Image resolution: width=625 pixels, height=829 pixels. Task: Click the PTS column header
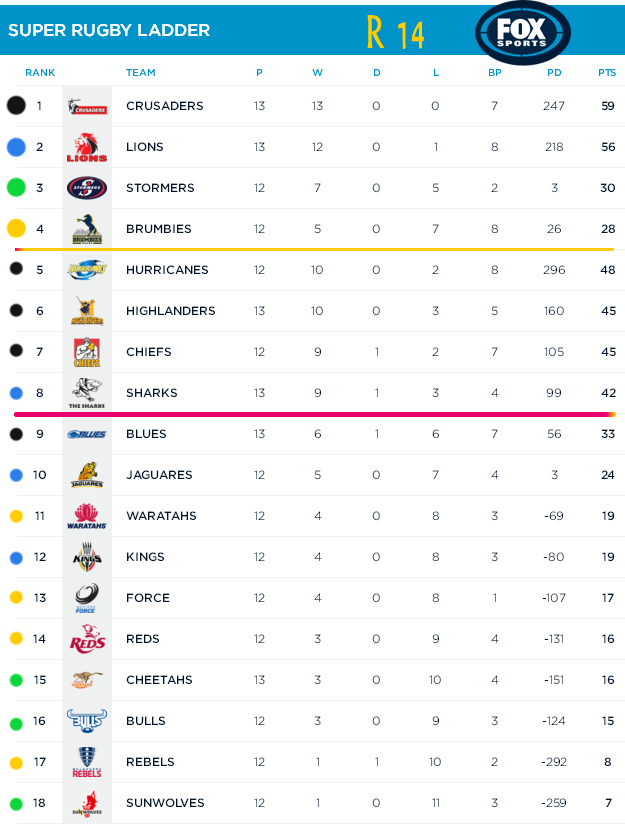[x=607, y=72]
